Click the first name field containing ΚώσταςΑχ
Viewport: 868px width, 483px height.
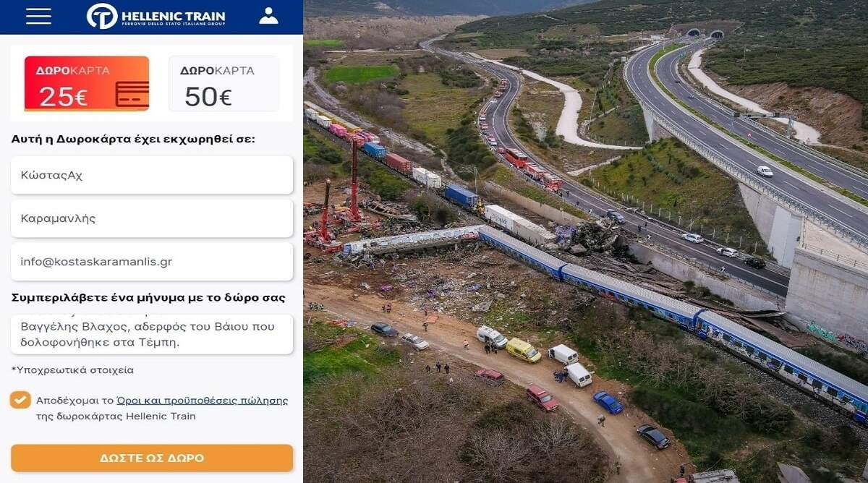152,175
